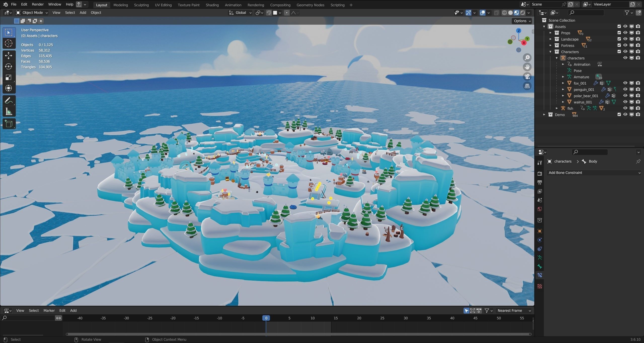Viewport: 644px width, 343px height.
Task: Click the add workspace plus button
Action: (x=351, y=5)
